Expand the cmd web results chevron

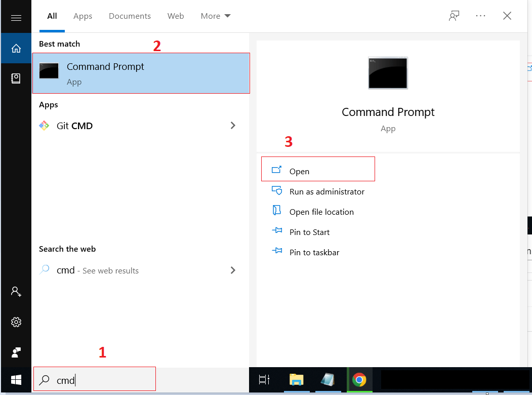click(x=233, y=270)
